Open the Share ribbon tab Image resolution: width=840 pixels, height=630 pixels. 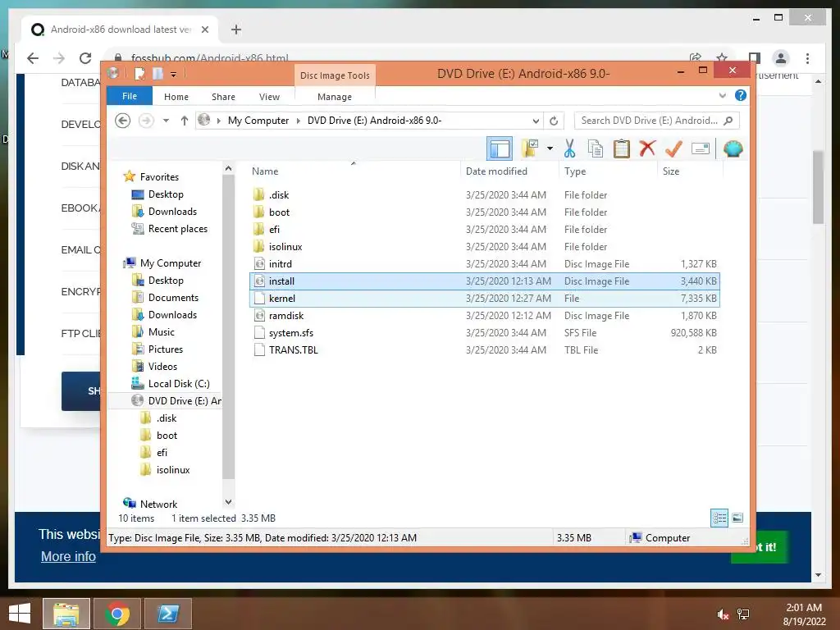[223, 97]
